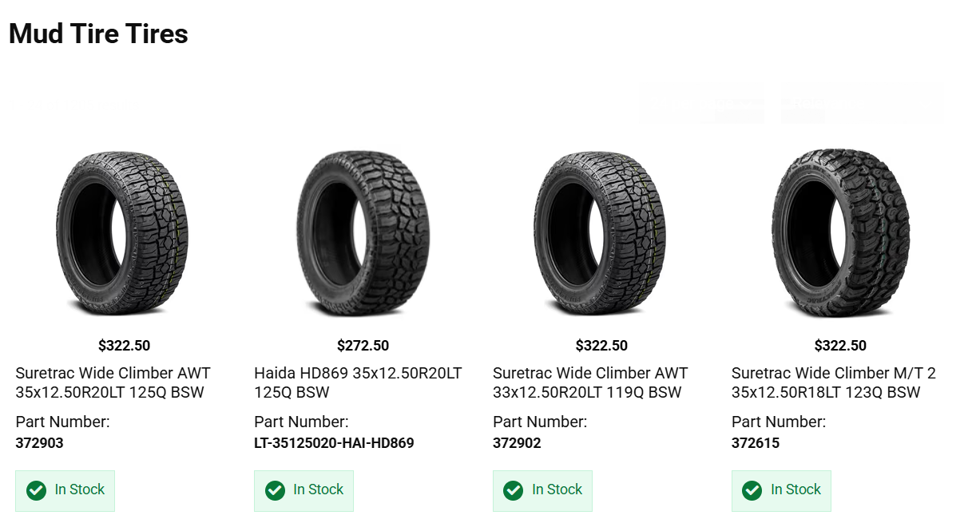Viewport: 980px width, 527px height.
Task: Open the Suretrac Wide Climber M/T 2 tire image
Action: [839, 232]
